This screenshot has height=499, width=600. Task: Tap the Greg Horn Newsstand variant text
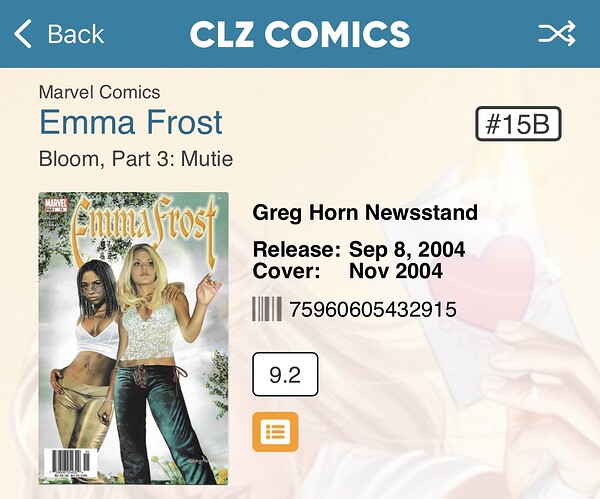(x=365, y=212)
